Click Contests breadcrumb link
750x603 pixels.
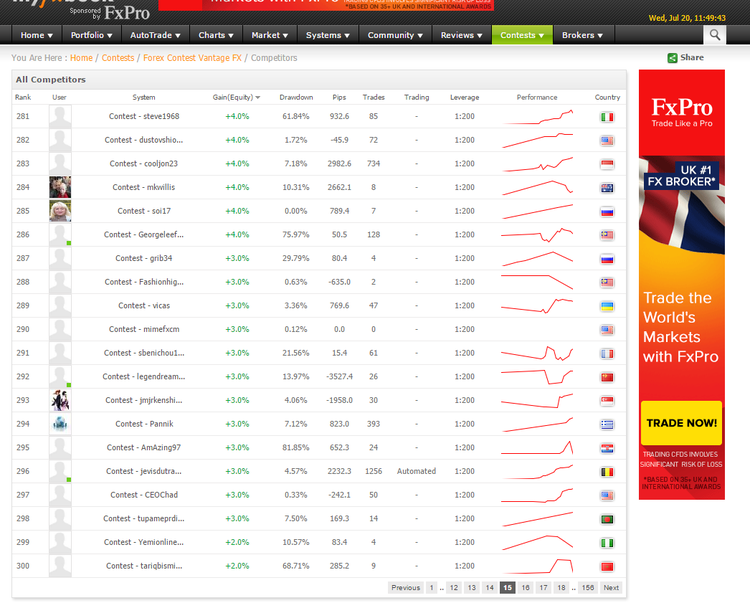pos(118,58)
